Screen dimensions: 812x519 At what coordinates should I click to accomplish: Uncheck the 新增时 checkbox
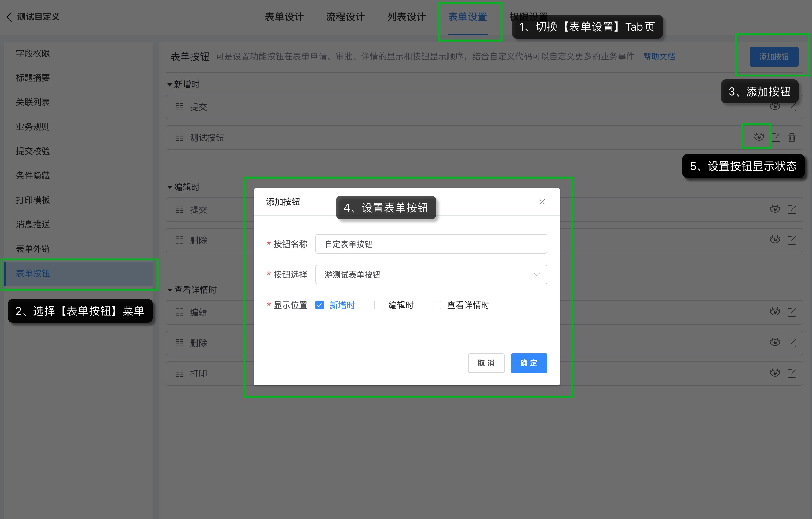[x=319, y=305]
